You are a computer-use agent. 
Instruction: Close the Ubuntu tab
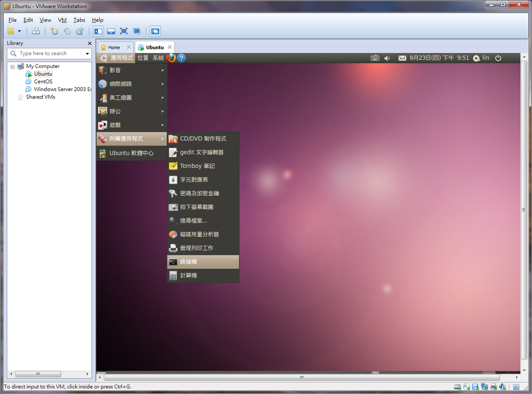170,47
